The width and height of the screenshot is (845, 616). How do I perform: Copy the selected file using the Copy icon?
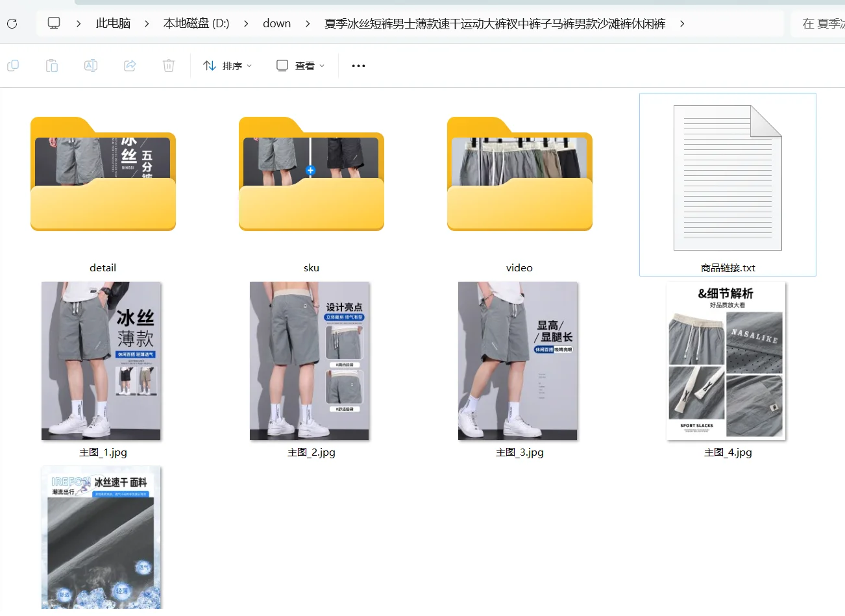13,65
